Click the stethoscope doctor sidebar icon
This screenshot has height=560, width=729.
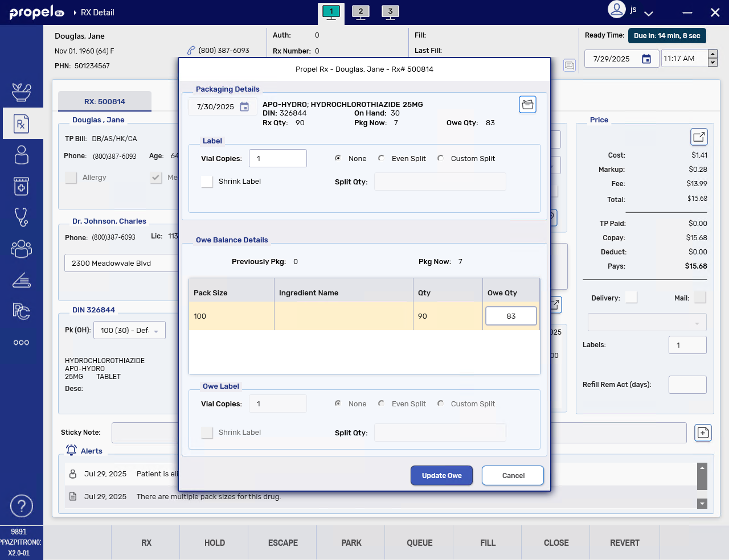21,217
